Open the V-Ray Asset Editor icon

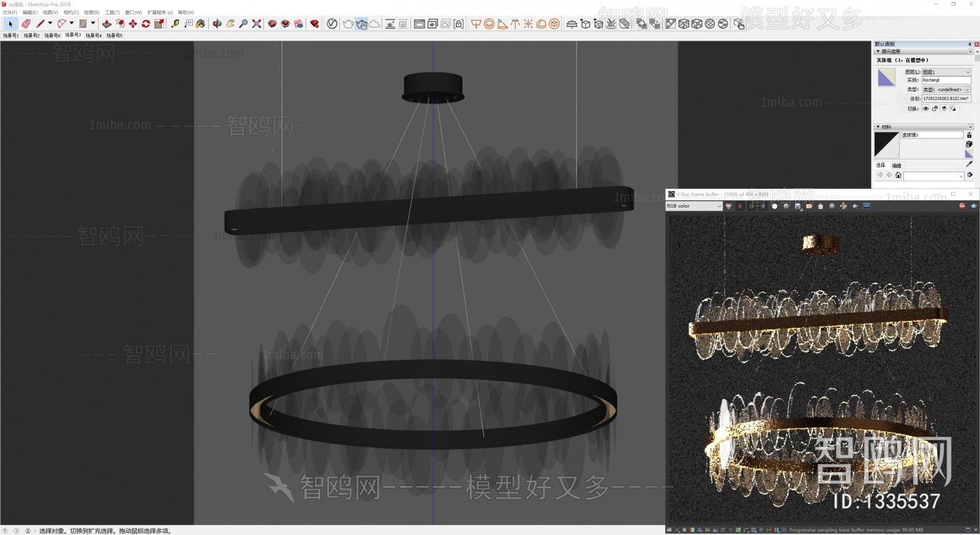click(331, 24)
